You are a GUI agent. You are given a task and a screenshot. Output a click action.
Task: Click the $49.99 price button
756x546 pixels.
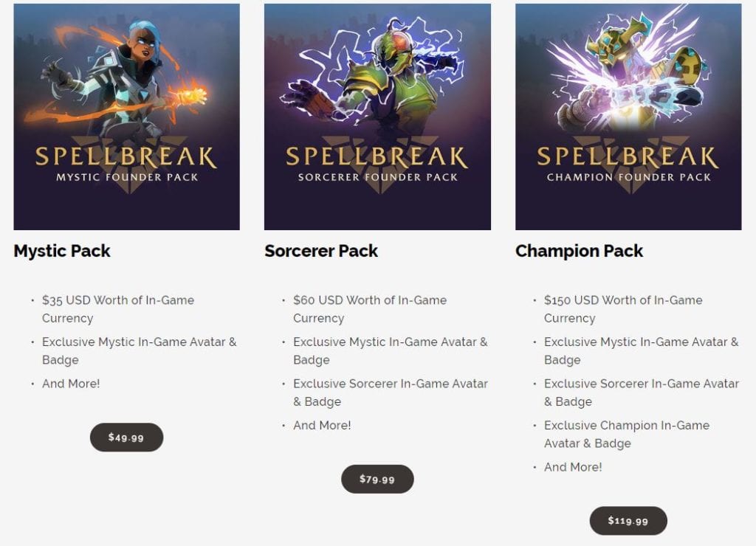click(x=126, y=437)
